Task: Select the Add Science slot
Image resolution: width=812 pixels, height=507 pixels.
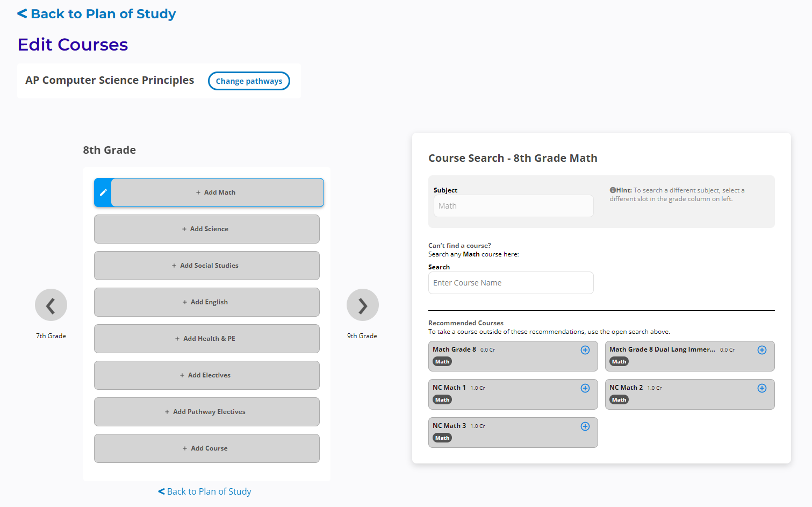Action: click(x=207, y=229)
